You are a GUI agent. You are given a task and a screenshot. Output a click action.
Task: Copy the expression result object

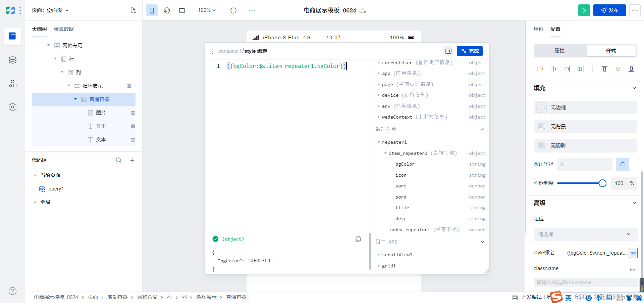[x=358, y=239]
